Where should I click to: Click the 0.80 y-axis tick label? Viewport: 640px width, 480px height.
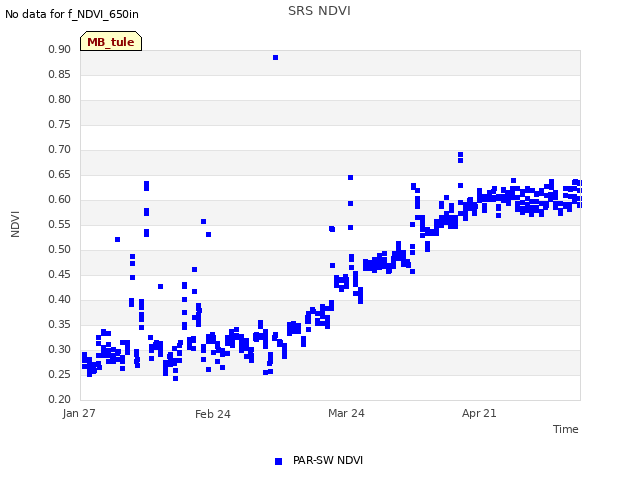click(59, 99)
